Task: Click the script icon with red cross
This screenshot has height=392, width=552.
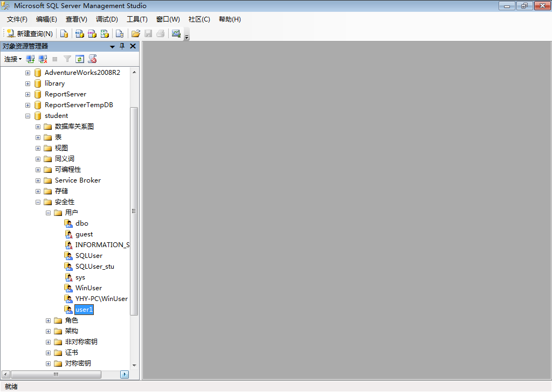Action: tap(93, 59)
